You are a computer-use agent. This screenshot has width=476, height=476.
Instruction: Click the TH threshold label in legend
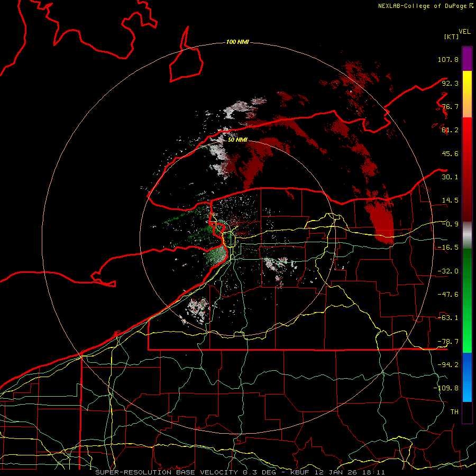click(x=454, y=412)
